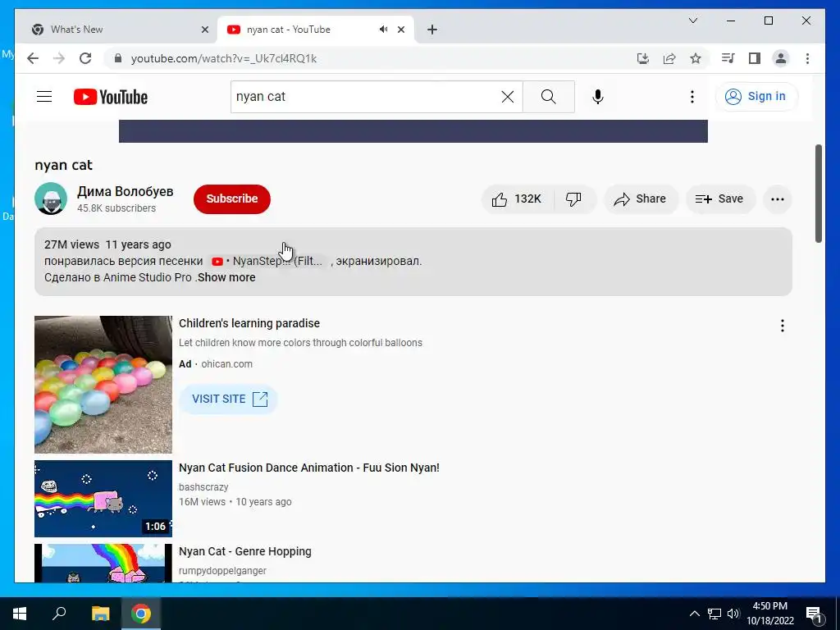The image size is (840, 630).
Task: Subscribe to Дима Волобуев channel
Action: (232, 199)
